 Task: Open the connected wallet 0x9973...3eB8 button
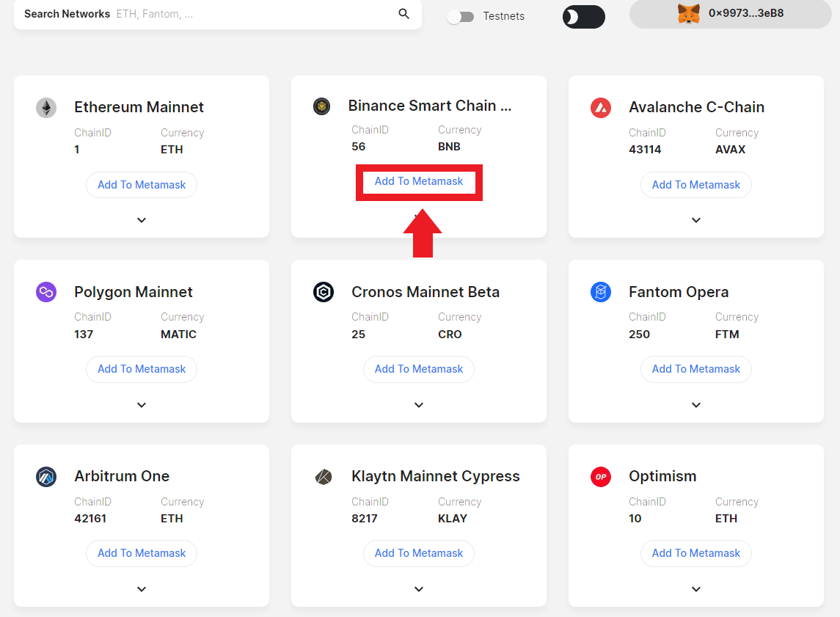coord(730,14)
